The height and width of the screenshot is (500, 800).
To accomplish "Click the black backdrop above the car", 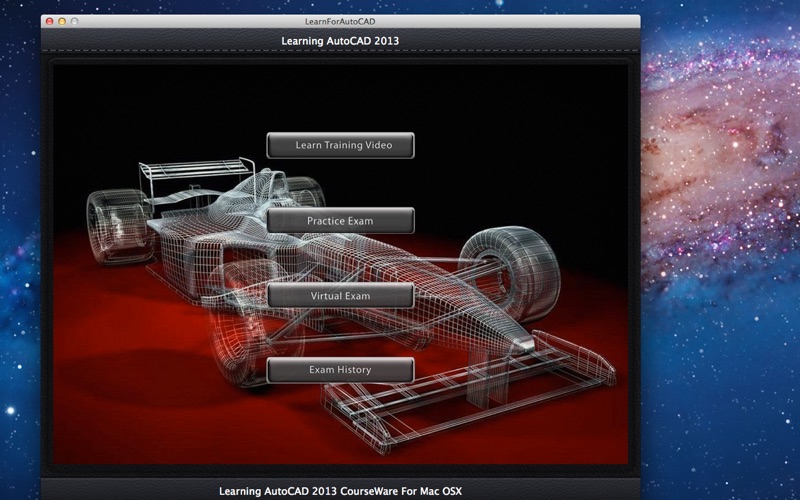I will 450,100.
